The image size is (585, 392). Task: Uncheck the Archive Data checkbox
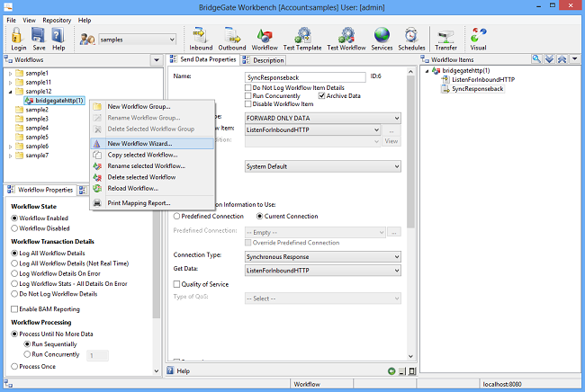tap(321, 95)
